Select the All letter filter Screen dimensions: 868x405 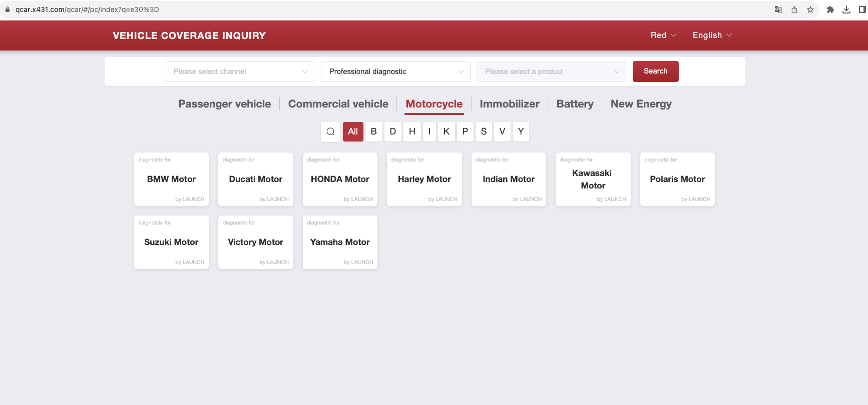click(x=353, y=131)
